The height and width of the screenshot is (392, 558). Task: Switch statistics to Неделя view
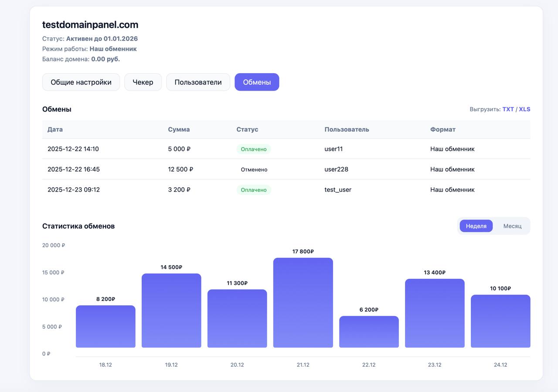476,226
